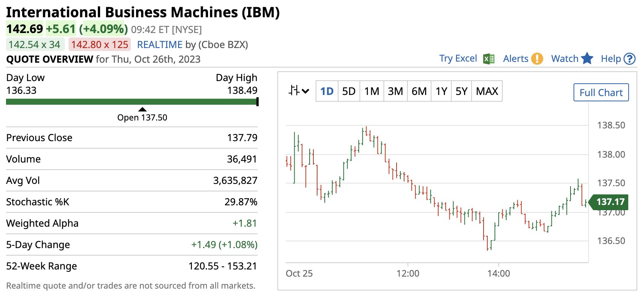Click the International Business Machines (IBM) title
The height and width of the screenshot is (301, 644).
(x=143, y=12)
